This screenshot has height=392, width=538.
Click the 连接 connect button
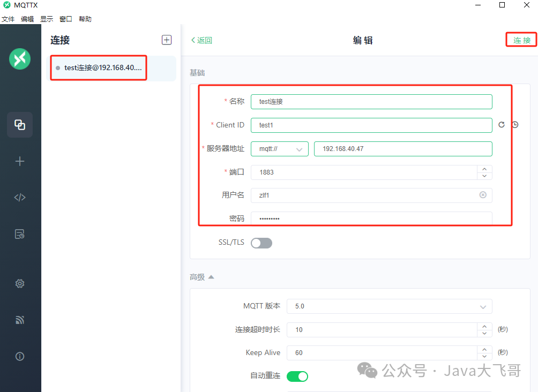coord(522,40)
